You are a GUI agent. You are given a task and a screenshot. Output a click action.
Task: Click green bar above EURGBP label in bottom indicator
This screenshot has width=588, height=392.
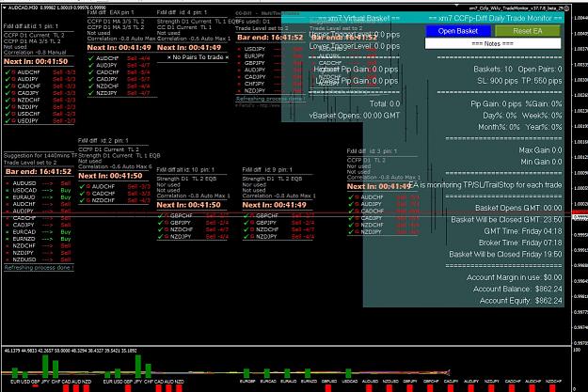pyautogui.click(x=246, y=373)
